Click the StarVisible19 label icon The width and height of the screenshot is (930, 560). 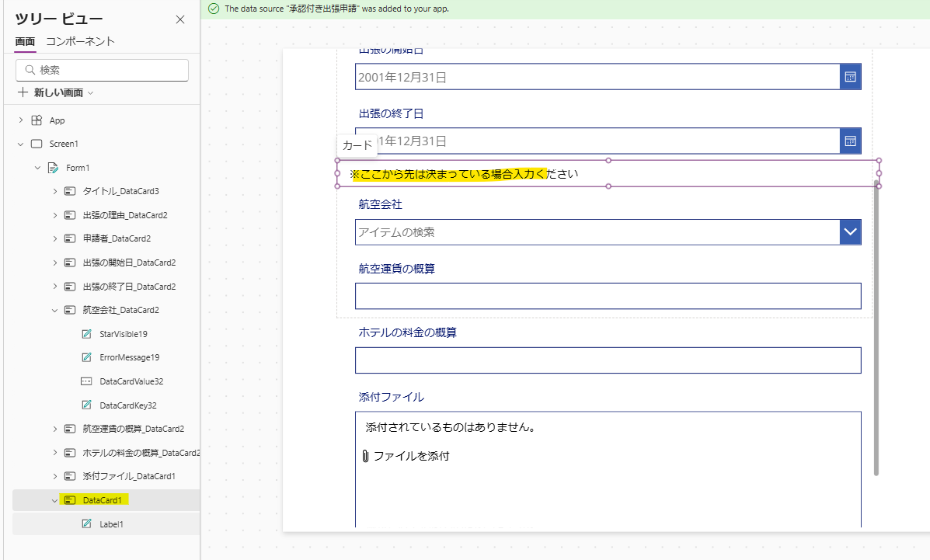[x=86, y=334]
